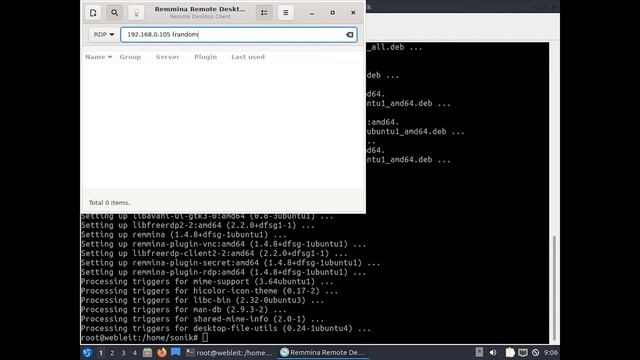Image resolution: width=640 pixels, height=360 pixels.
Task: Click the 'Processing triggers for desktop-file-utils' terminal line
Action: 226,329
